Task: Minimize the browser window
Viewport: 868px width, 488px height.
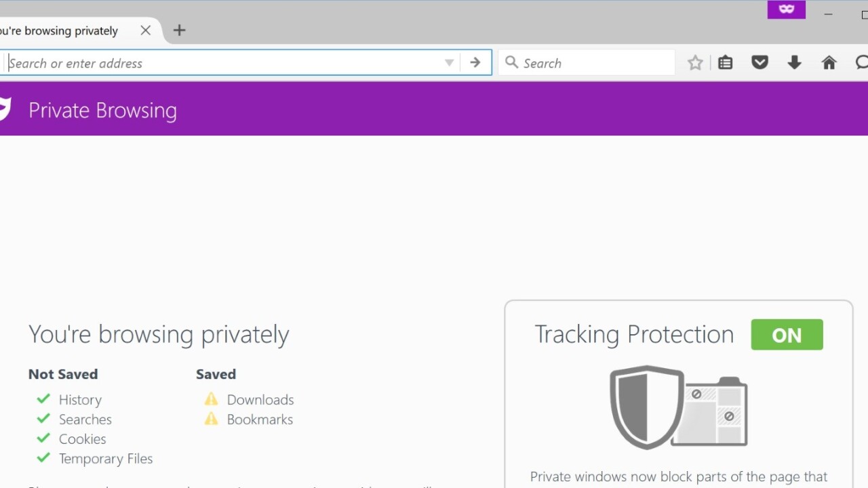Action: tap(828, 14)
